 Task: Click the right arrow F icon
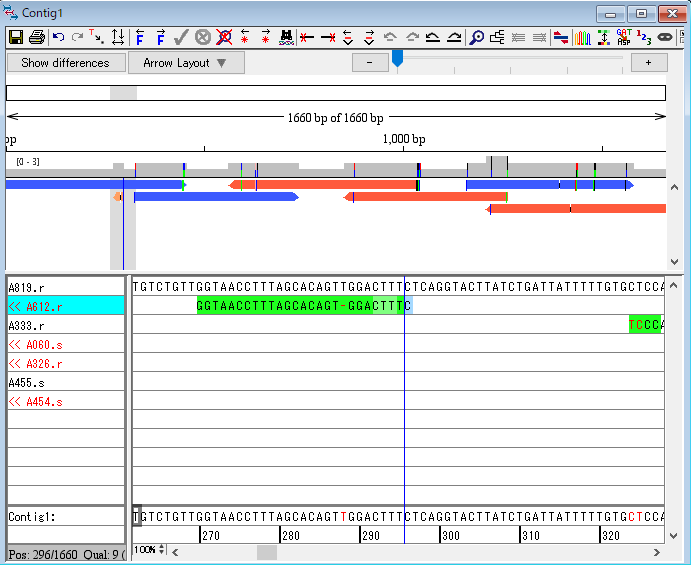pos(160,37)
